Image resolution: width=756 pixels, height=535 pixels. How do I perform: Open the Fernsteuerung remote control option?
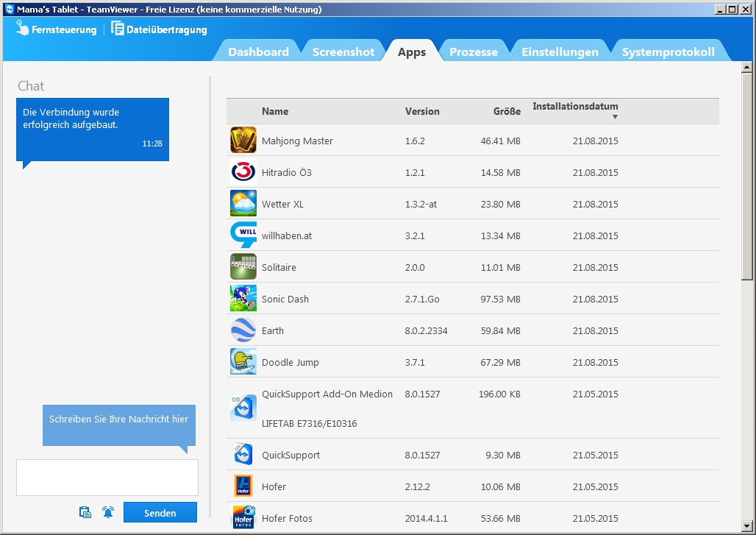pyautogui.click(x=57, y=29)
